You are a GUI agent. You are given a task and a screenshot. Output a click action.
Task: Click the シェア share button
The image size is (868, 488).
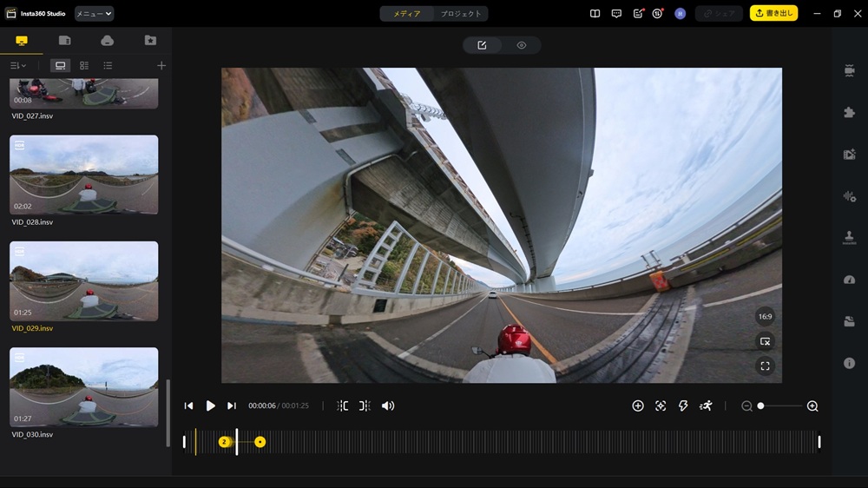[719, 13]
